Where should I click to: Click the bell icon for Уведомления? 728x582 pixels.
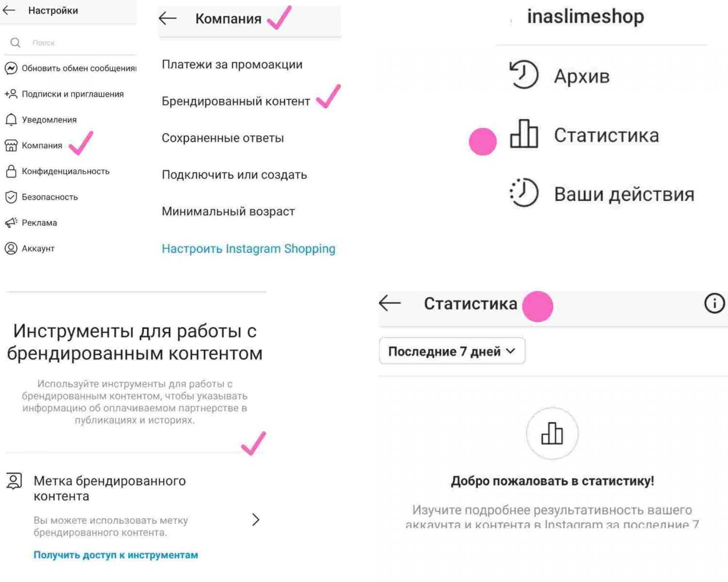[x=11, y=119]
